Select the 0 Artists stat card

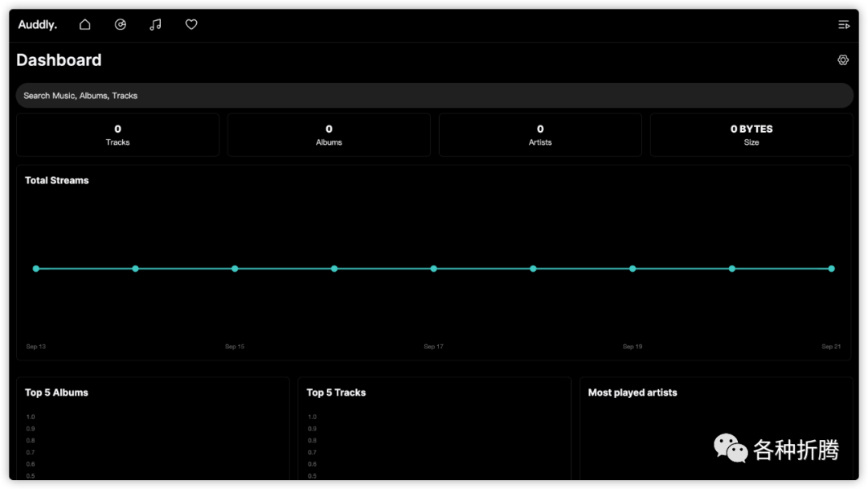[x=540, y=134]
